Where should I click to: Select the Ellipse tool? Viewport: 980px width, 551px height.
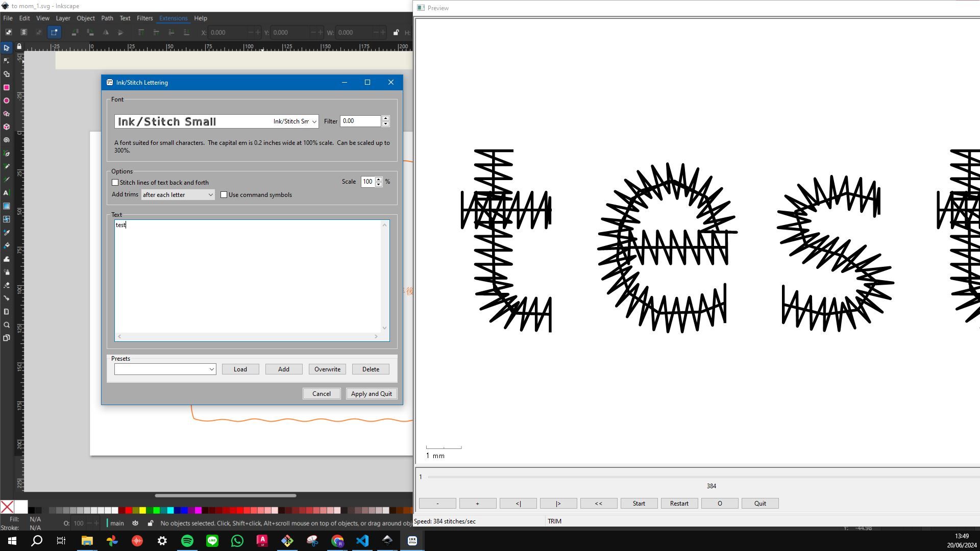pyautogui.click(x=7, y=101)
